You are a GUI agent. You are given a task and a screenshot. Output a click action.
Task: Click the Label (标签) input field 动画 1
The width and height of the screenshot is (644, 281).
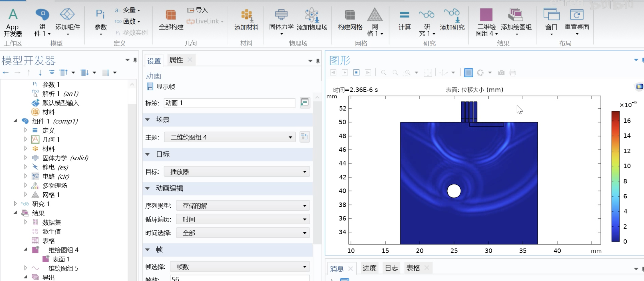click(x=229, y=103)
